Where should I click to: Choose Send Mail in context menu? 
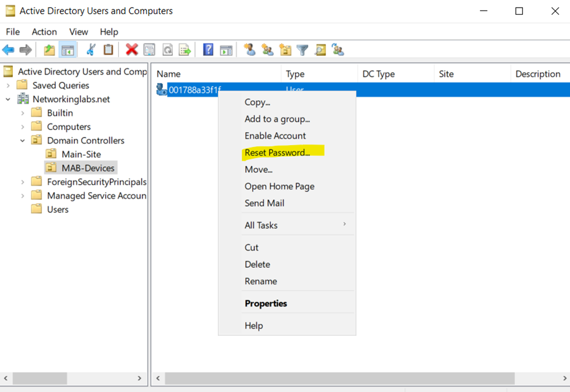[x=287, y=203]
